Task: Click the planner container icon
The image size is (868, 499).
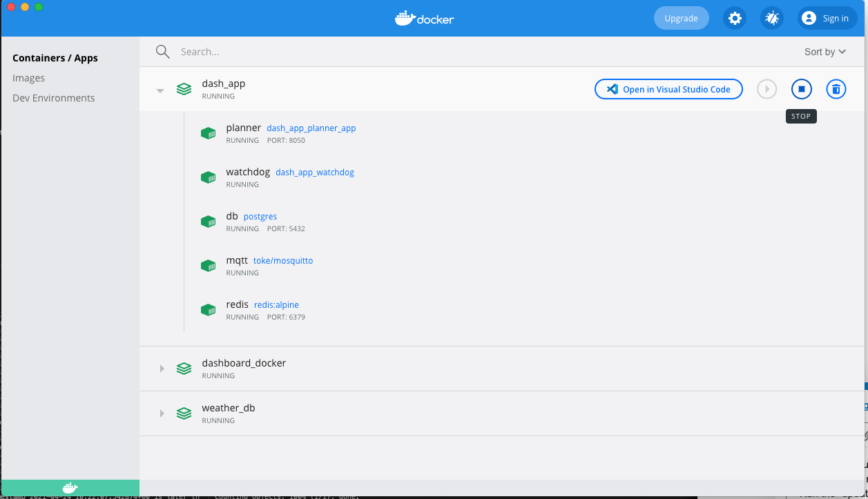Action: [x=208, y=133]
